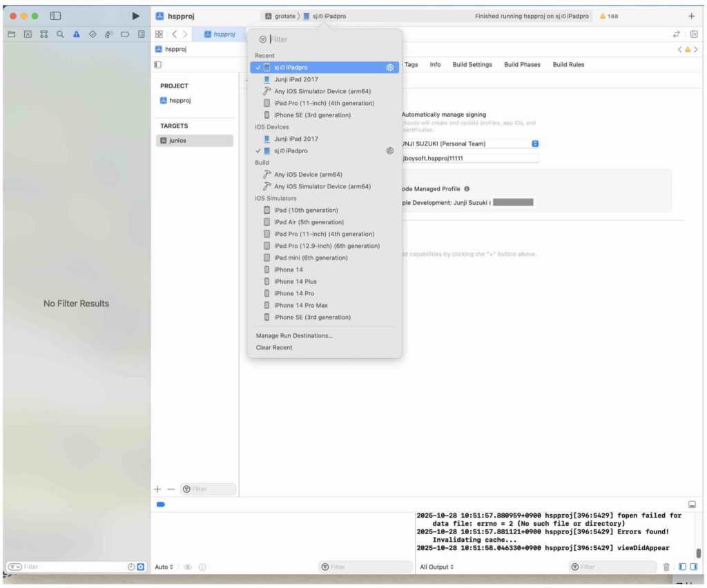Open the Issue navigator warning triangle
707x588 pixels.
point(77,34)
